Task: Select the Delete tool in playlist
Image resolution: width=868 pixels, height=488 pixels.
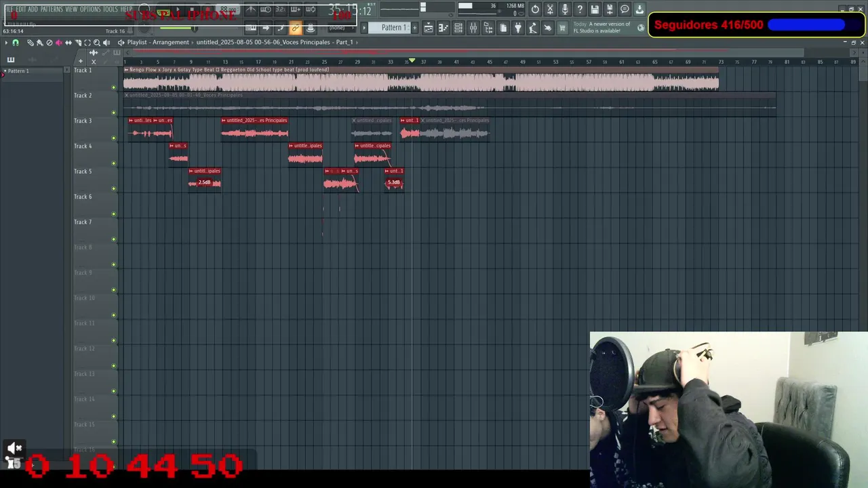Action: [50, 43]
